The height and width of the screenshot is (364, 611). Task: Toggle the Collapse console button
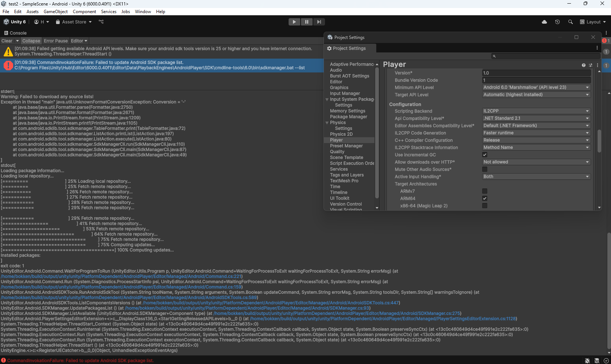(x=31, y=41)
